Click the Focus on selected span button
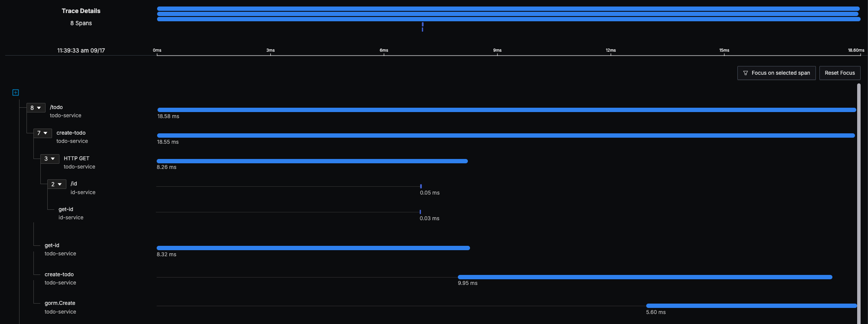868x324 pixels. pyautogui.click(x=776, y=73)
